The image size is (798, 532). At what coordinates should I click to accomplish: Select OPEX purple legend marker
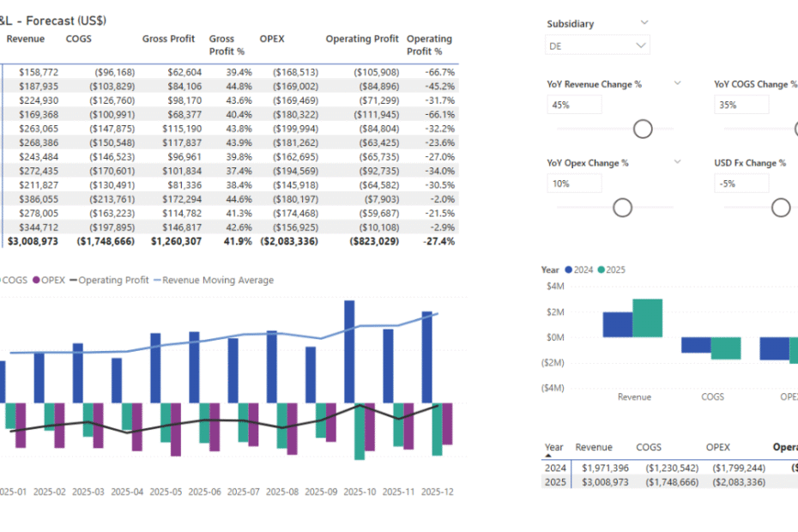(x=38, y=281)
